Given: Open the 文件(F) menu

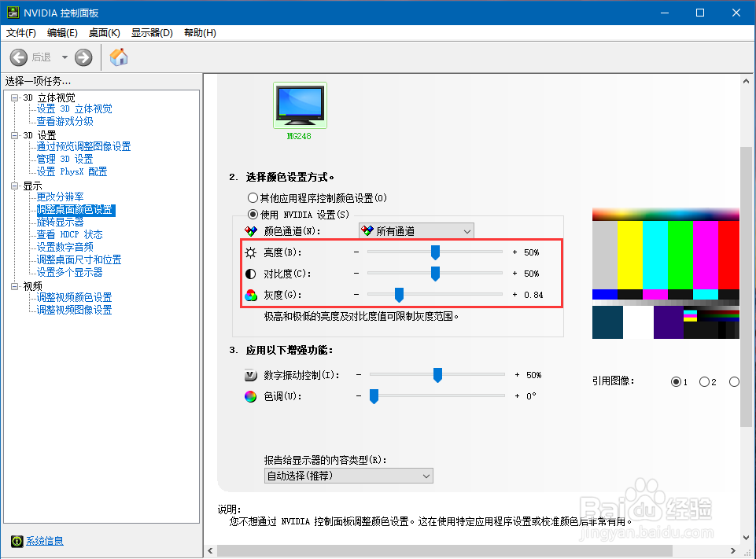Looking at the screenshot, I should [21, 33].
